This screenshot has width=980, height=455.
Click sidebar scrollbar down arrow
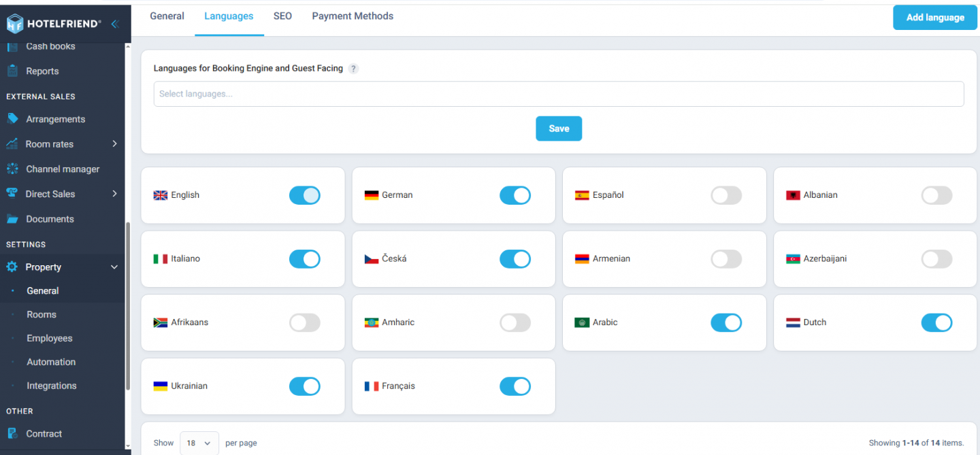[128, 446]
